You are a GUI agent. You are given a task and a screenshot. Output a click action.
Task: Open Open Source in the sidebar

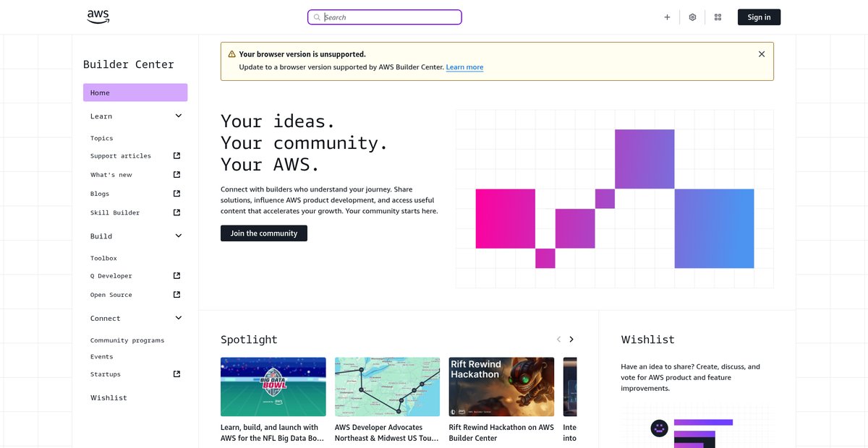click(111, 295)
